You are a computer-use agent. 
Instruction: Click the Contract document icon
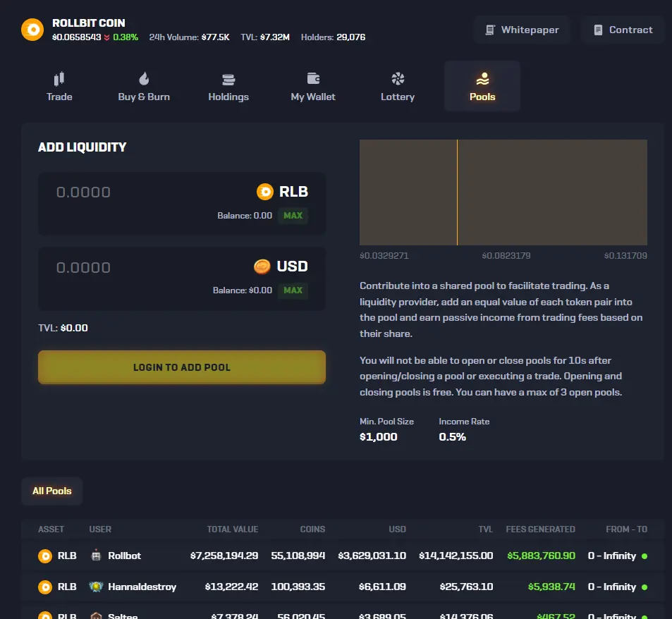pos(598,30)
